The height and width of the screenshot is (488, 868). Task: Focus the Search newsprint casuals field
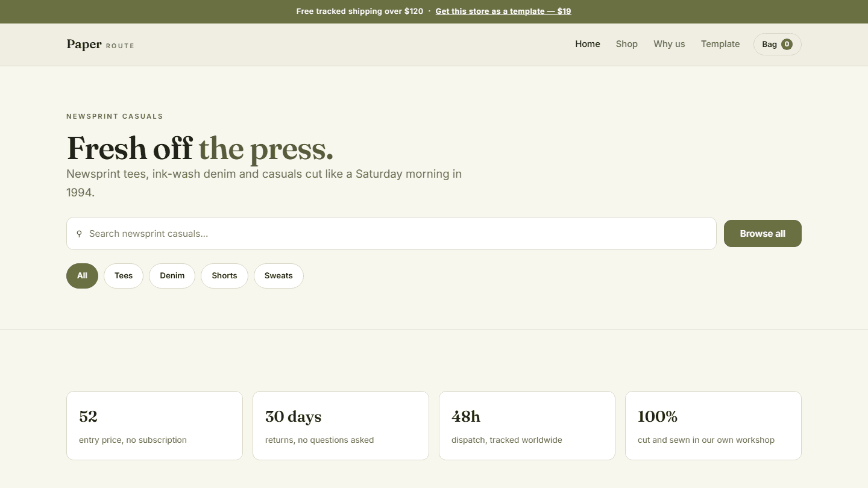point(391,233)
